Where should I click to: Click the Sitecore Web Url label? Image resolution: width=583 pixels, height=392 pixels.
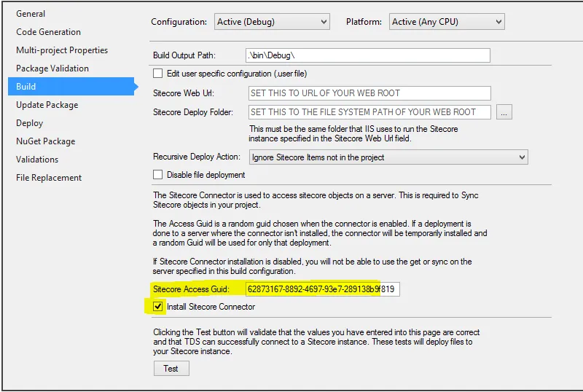[x=184, y=93]
